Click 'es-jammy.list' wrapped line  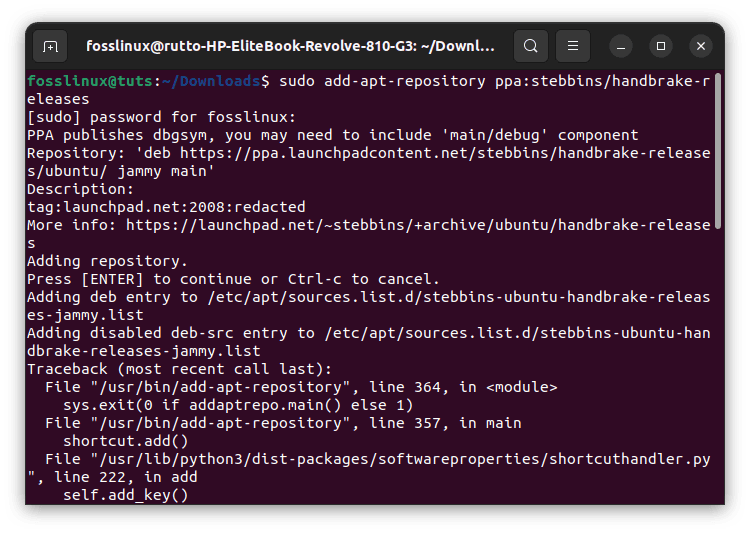click(85, 315)
